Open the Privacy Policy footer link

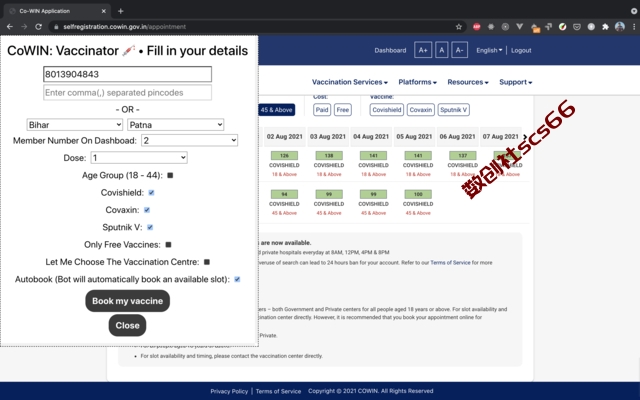coord(229,391)
